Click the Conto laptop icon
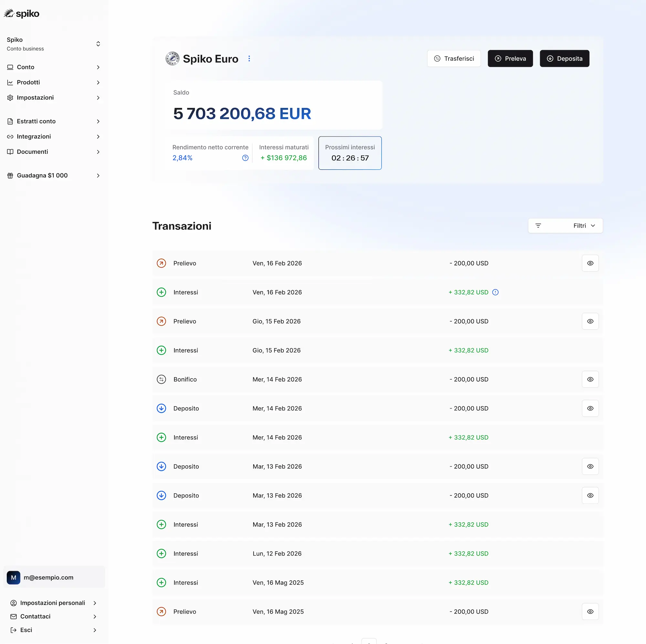646x644 pixels. pos(10,67)
